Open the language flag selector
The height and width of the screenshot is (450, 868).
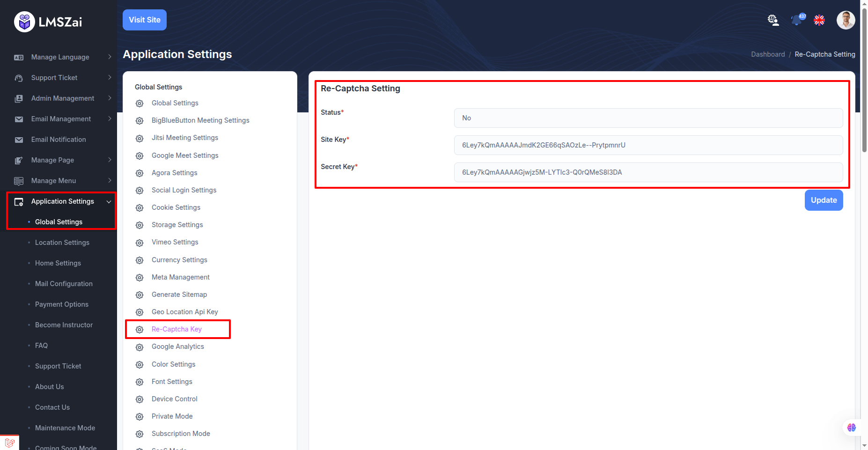pos(819,20)
